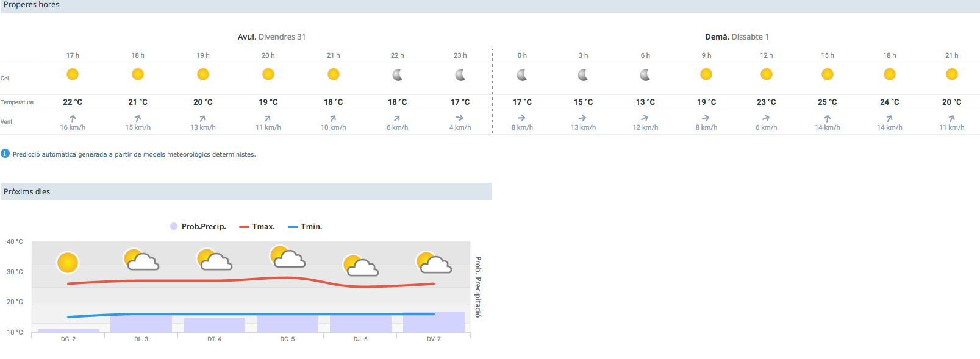Click the red Tmax line color marker

(x=244, y=227)
